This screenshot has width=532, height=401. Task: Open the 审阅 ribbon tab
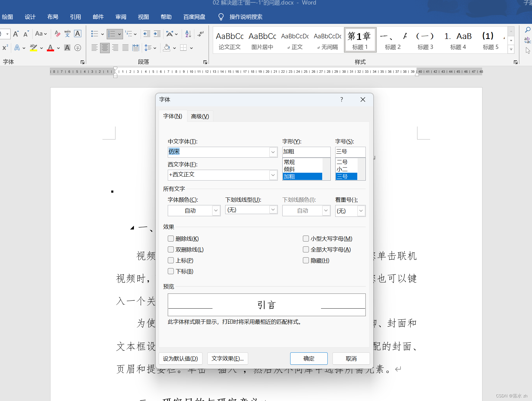coord(121,17)
